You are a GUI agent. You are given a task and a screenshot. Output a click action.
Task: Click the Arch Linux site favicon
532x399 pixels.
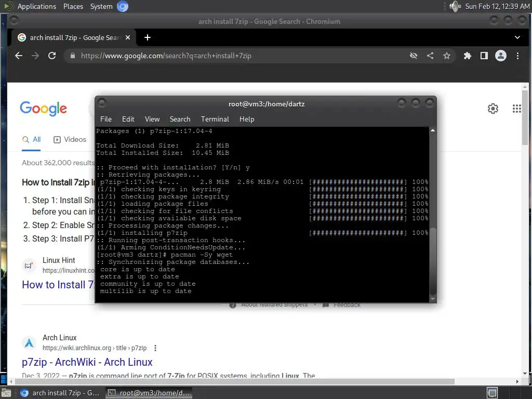[x=29, y=343]
